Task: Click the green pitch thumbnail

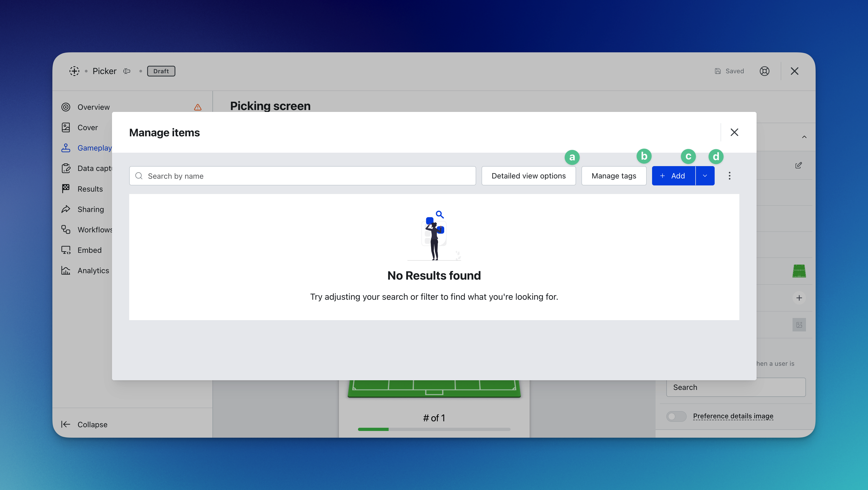Action: point(799,271)
